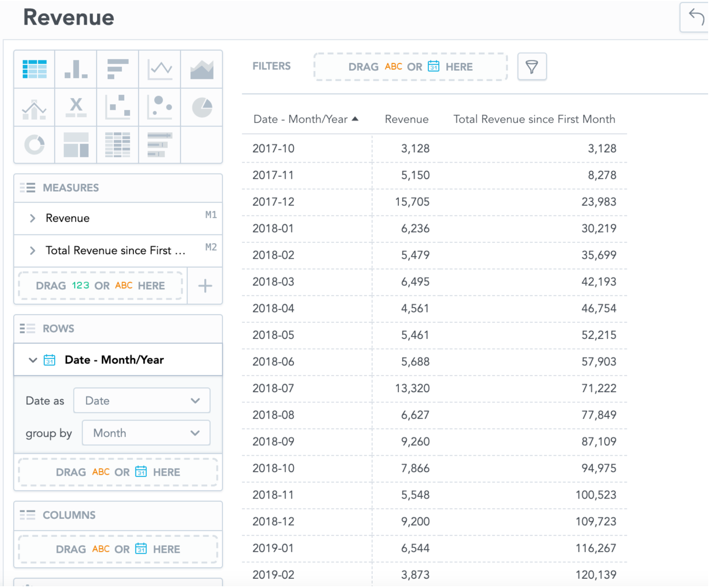Screen dimensions: 713x588
Task: Select the bullet chart type
Action: 159,145
